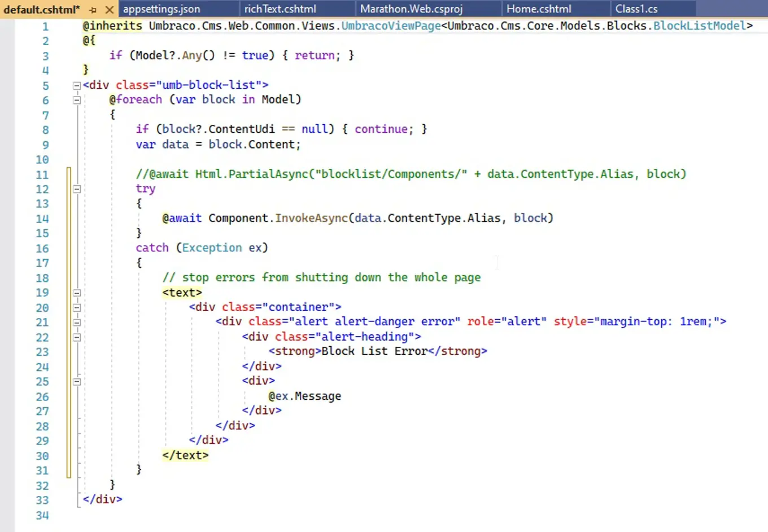Switch to the appsettings.json tab
768x532 pixels.
(162, 9)
